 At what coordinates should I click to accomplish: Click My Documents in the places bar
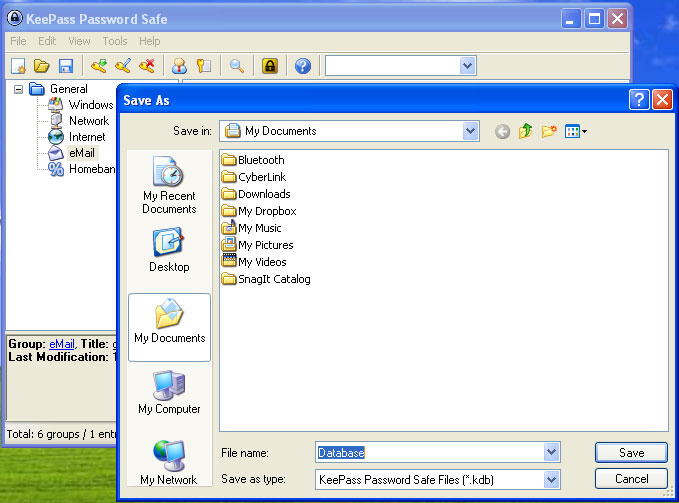pyautogui.click(x=169, y=327)
